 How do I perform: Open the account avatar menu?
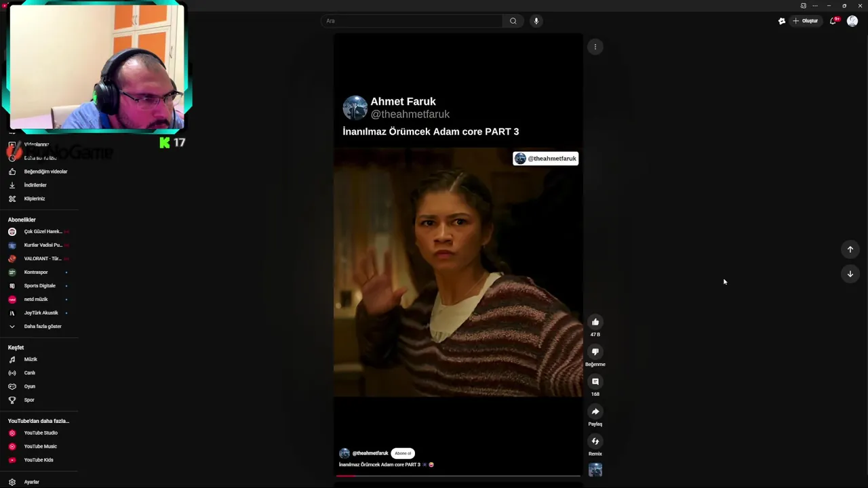tap(852, 21)
